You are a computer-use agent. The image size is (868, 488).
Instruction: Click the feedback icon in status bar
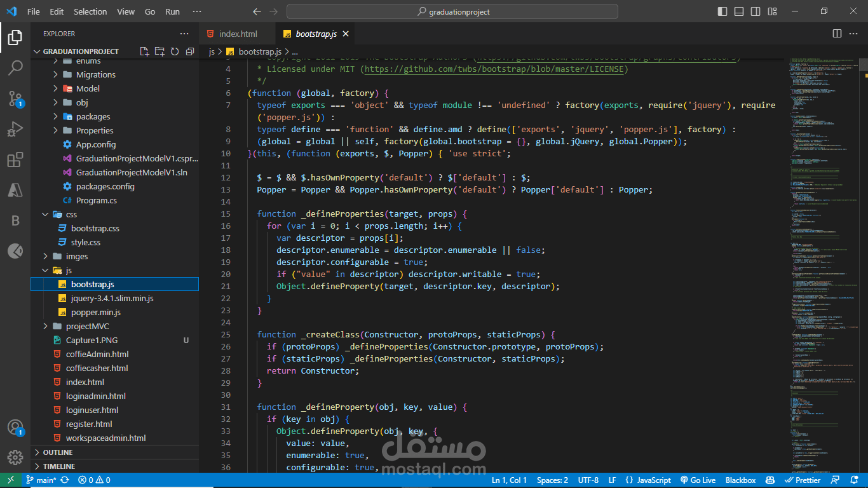click(x=836, y=480)
